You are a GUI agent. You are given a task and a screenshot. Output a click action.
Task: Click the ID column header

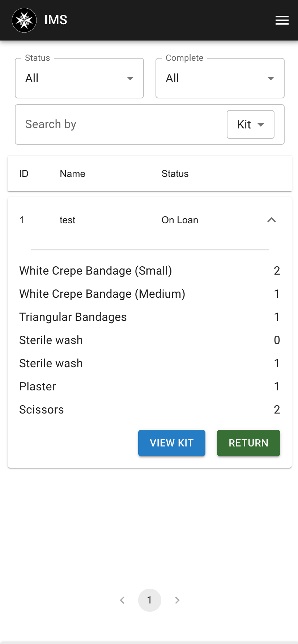pos(24,174)
